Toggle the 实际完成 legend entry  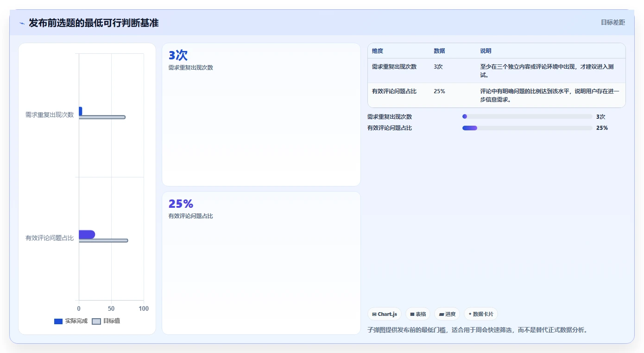coord(71,321)
